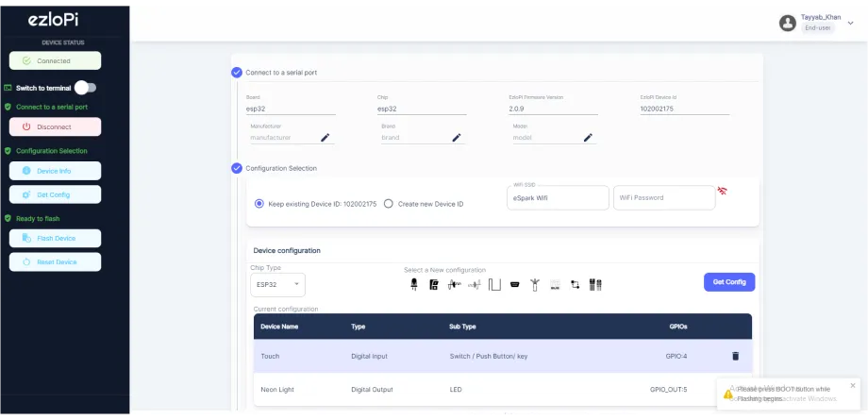Select the faded waveform configuration icon
868x420 pixels.
coord(475,285)
